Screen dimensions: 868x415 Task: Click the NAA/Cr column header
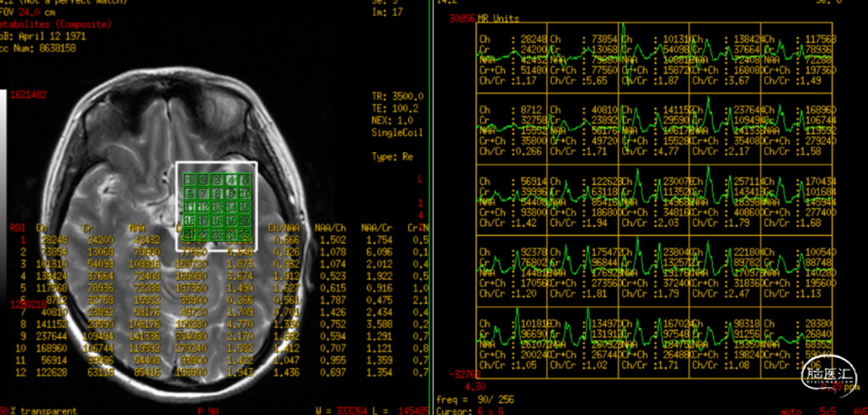376,227
